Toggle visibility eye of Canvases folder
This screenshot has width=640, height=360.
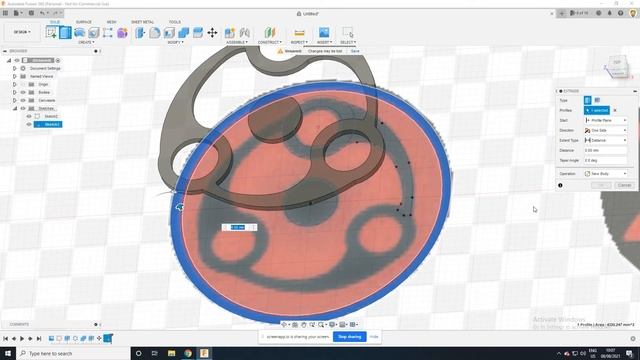coord(23,100)
